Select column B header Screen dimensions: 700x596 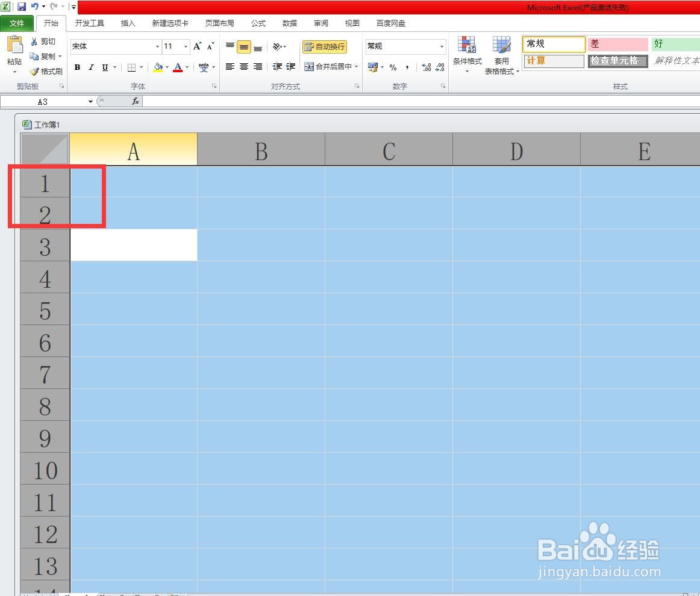(261, 150)
